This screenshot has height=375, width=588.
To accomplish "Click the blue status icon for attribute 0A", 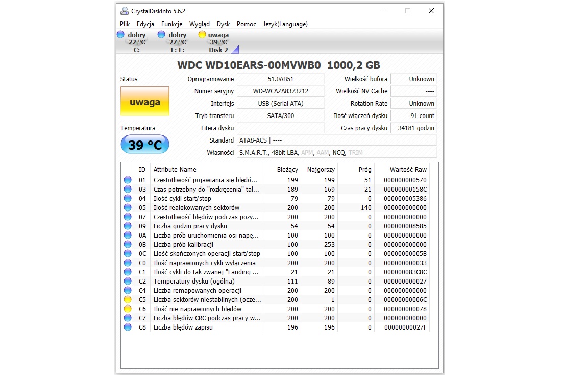I will click(x=128, y=235).
